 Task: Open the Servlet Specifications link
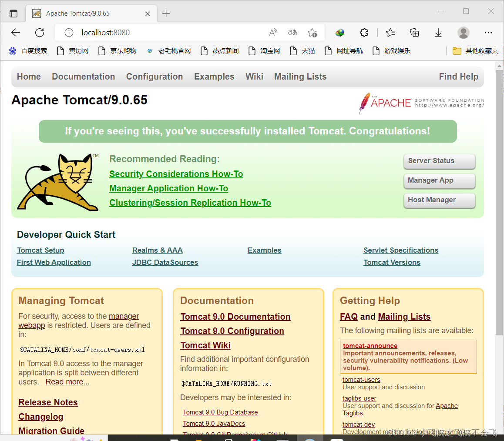(401, 250)
